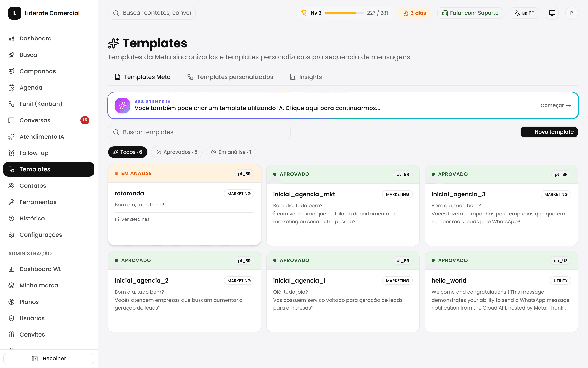Open the retomada template card title
Screen dimensions: 588x368
(x=129, y=193)
